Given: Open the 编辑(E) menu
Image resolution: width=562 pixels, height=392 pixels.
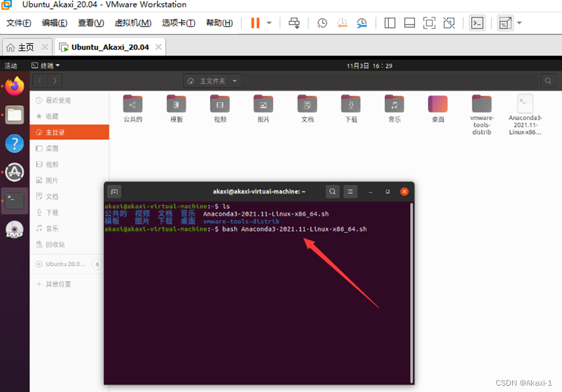Looking at the screenshot, I should coord(54,23).
